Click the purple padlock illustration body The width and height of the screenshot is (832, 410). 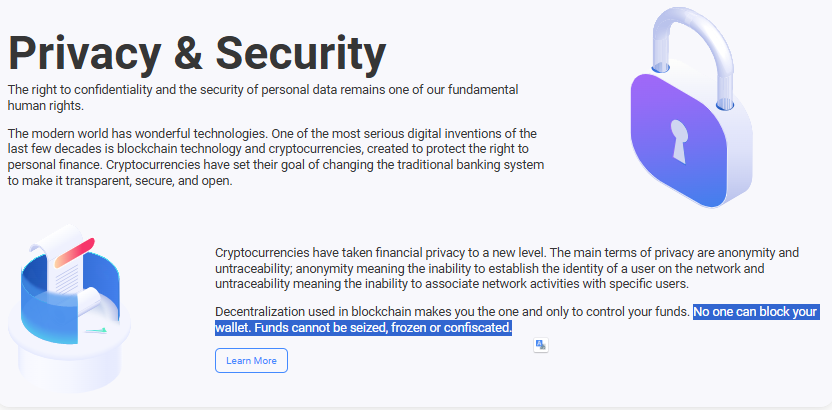pyautogui.click(x=690, y=143)
